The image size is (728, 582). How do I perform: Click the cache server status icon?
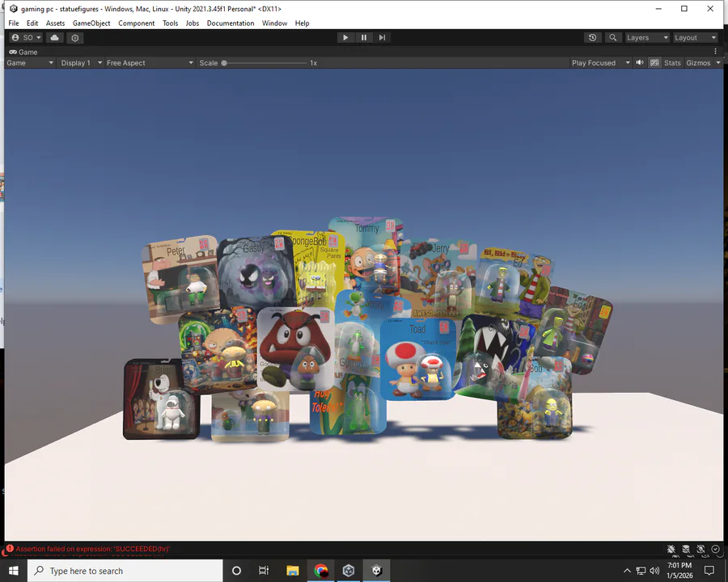point(686,549)
